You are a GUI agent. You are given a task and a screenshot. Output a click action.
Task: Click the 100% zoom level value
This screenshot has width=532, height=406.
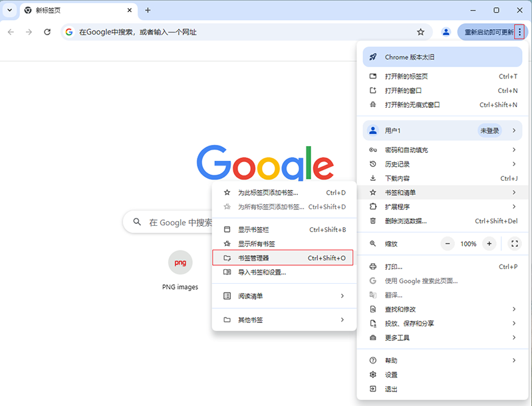click(468, 244)
